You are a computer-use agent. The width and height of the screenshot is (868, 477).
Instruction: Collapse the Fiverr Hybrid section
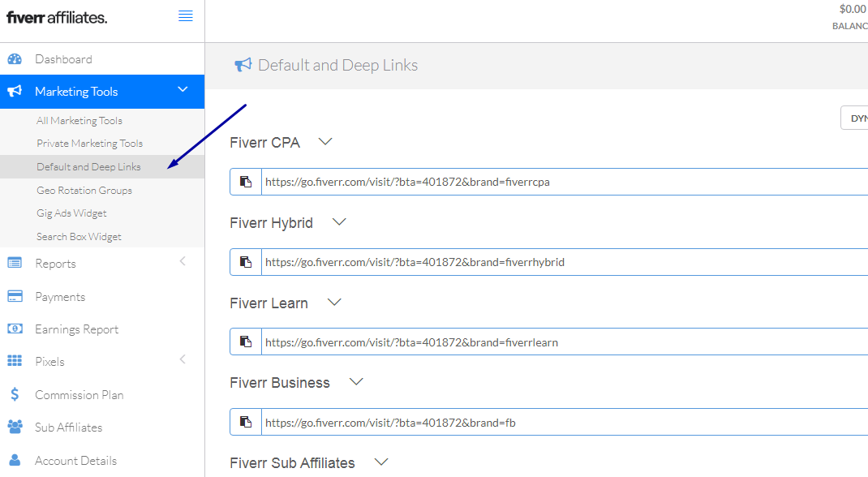[339, 222]
